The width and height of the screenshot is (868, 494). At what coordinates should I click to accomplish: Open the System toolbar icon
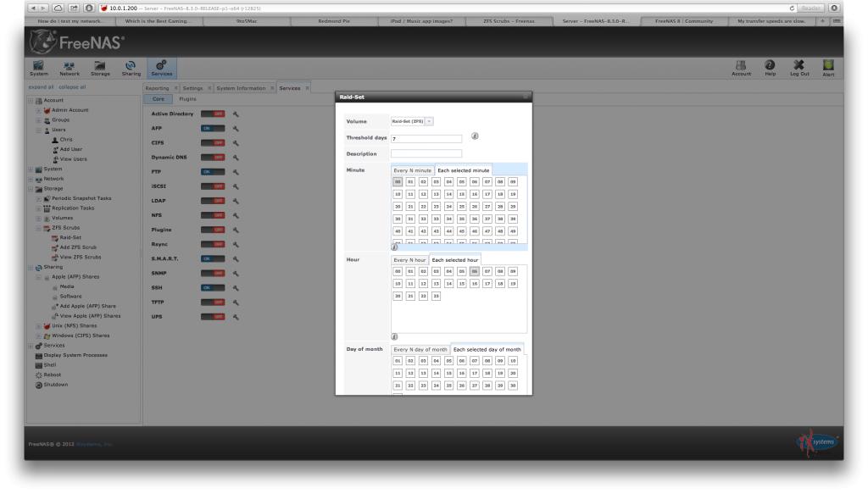tap(39, 68)
